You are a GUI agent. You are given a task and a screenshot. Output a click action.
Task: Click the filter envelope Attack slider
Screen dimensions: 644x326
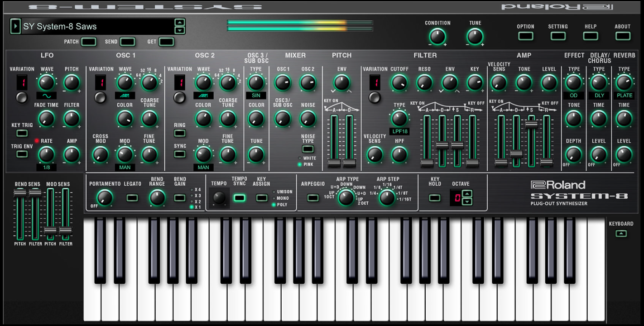427,163
